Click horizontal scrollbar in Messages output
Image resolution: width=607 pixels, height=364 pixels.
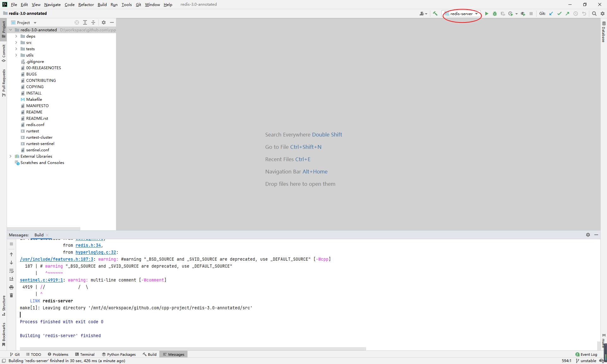click(193, 349)
